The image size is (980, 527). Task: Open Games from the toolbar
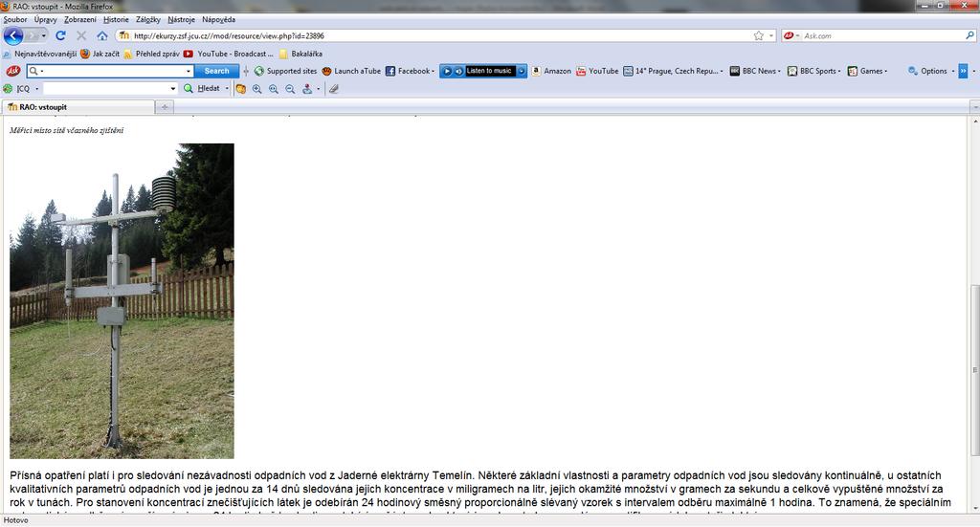coord(865,71)
